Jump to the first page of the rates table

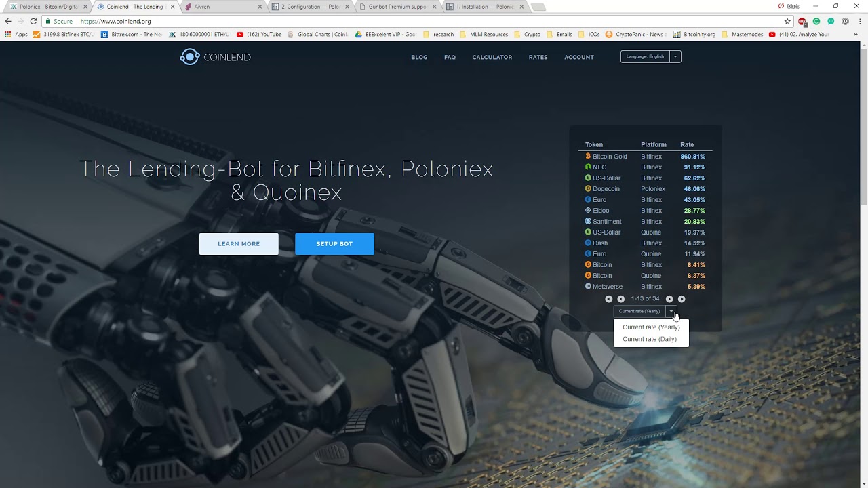[x=608, y=299]
